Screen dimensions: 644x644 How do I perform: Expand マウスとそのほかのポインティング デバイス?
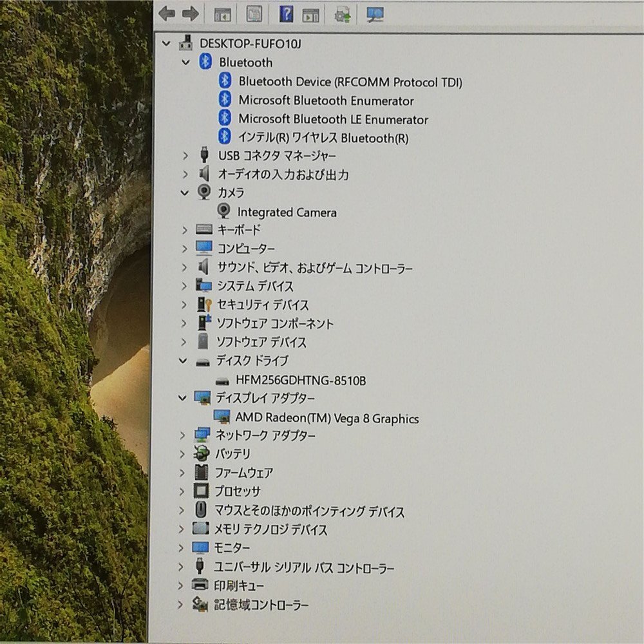[x=182, y=511]
